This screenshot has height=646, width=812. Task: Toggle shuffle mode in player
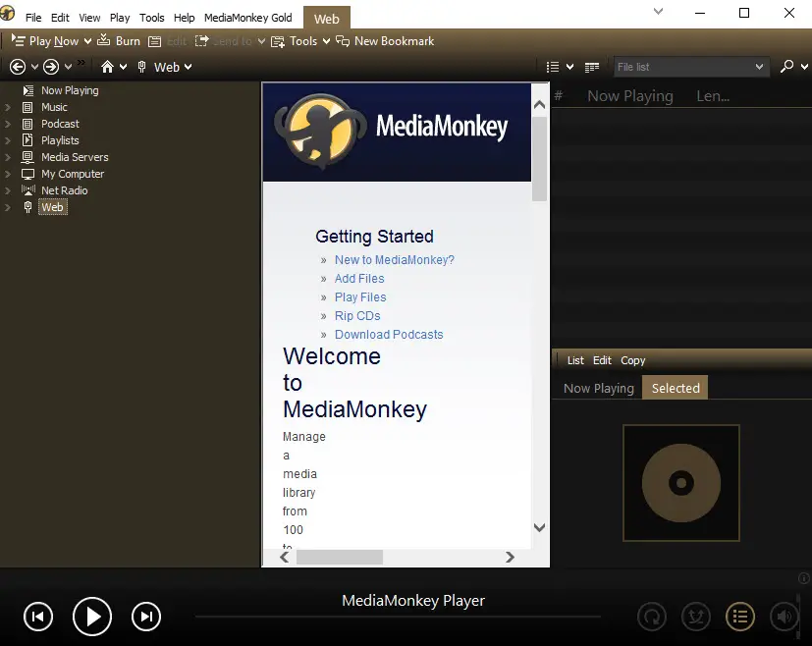695,617
